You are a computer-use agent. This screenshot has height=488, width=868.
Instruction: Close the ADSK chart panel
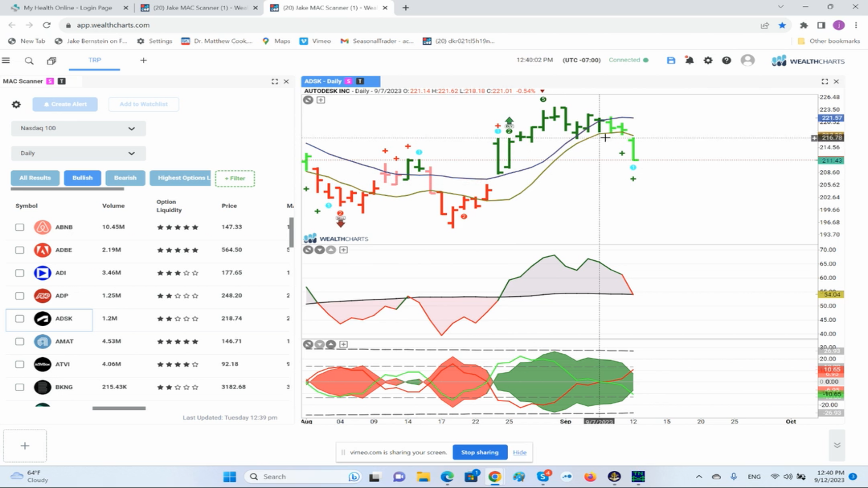pyautogui.click(x=836, y=81)
